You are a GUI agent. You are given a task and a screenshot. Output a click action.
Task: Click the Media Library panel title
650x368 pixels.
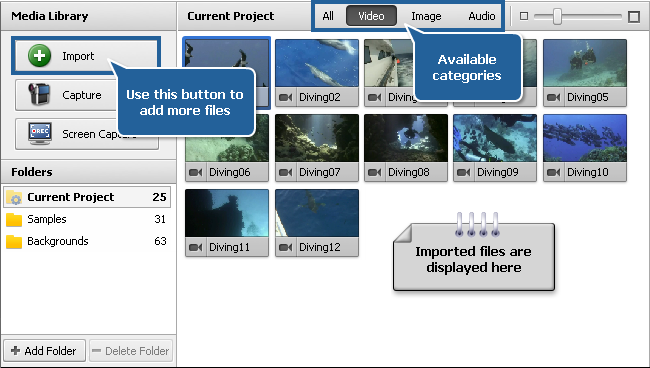pos(50,16)
